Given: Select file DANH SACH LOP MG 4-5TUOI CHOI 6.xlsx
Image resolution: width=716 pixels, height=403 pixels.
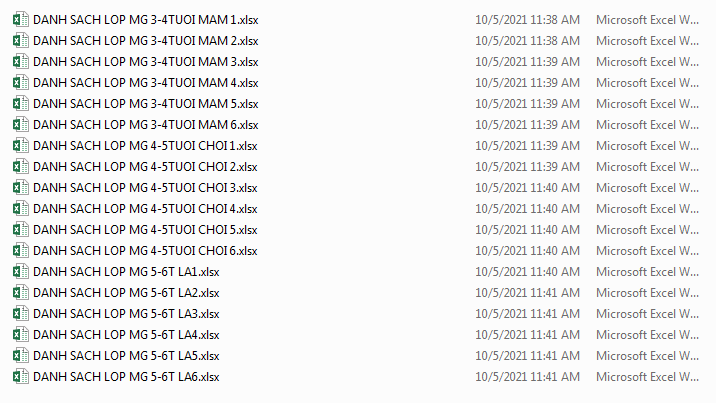Looking at the screenshot, I should 145,251.
